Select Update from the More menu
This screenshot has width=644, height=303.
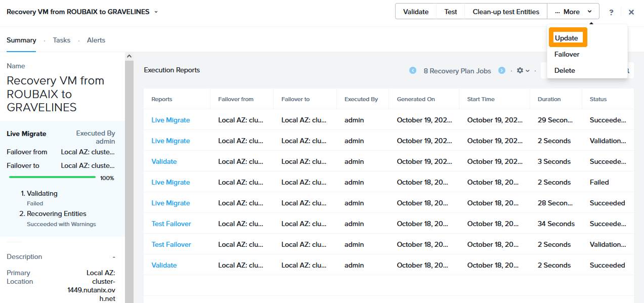click(x=568, y=37)
